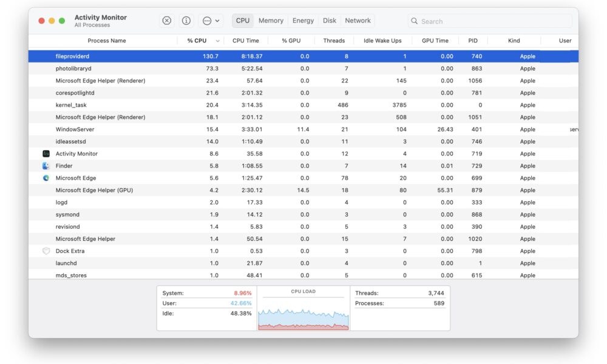Click the Activity Monitor app icon in list
This screenshot has height=364, width=607.
(46, 153)
